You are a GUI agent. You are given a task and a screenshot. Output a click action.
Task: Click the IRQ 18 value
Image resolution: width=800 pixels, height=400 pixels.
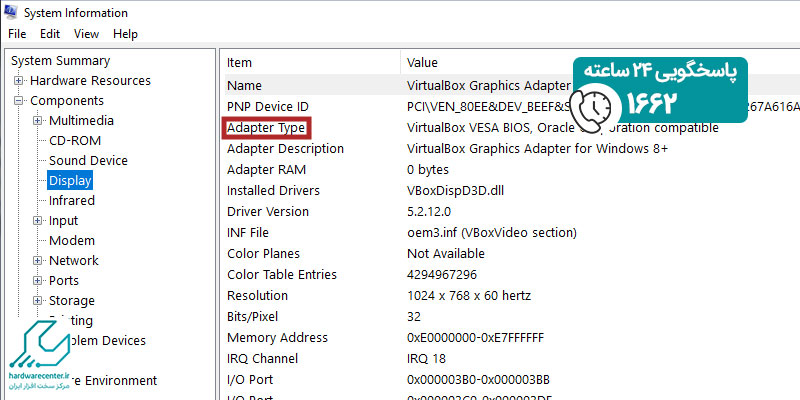(x=426, y=359)
